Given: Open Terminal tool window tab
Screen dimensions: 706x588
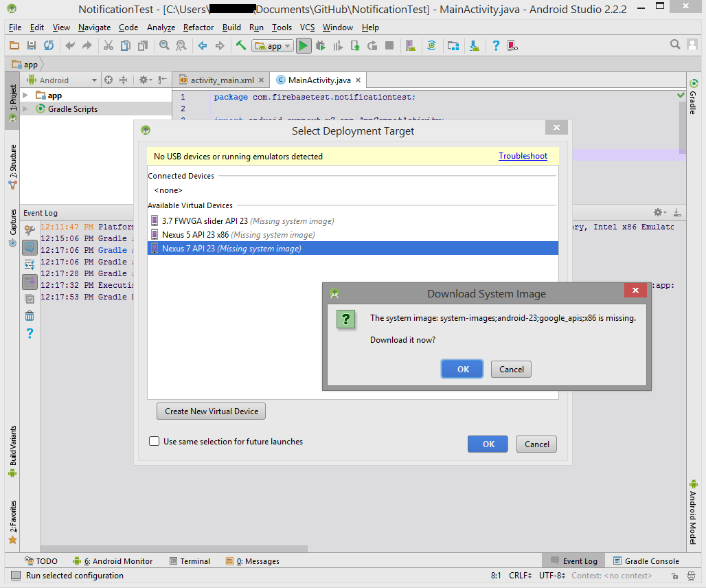Looking at the screenshot, I should (190, 561).
